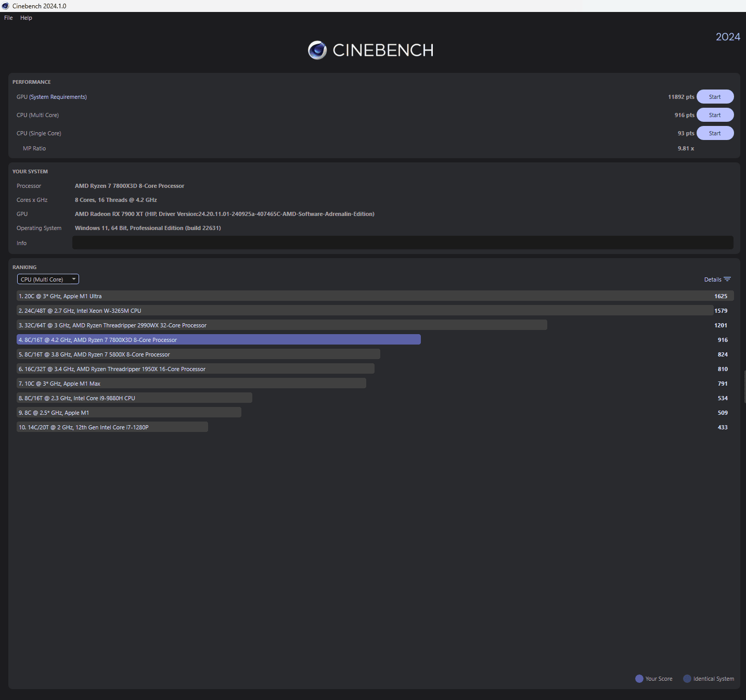Screen dimensions: 746x700
Task: Open the File menu
Action: coord(8,18)
